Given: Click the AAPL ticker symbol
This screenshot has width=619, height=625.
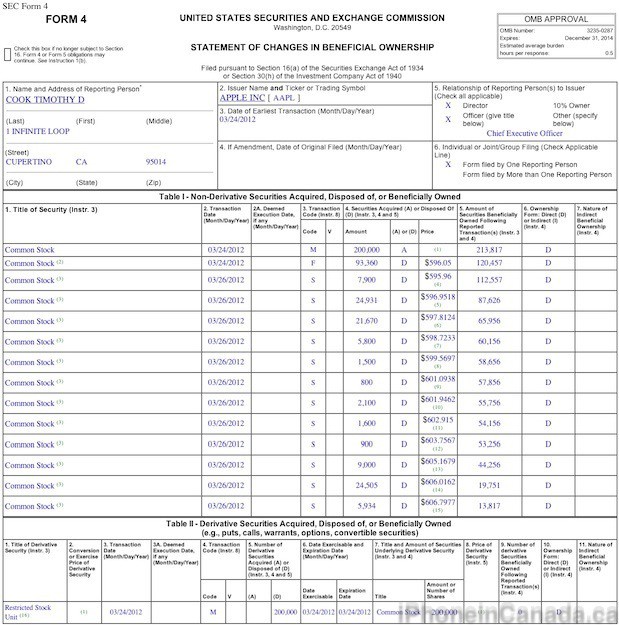Looking at the screenshot, I should [284, 99].
